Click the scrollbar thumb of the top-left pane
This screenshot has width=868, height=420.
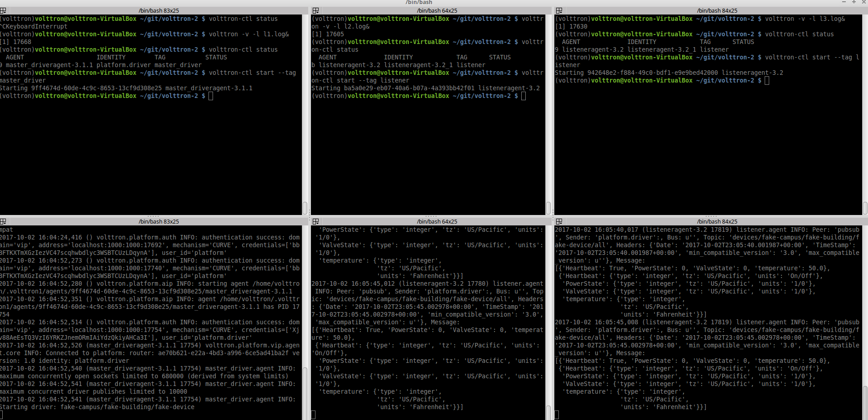305,208
